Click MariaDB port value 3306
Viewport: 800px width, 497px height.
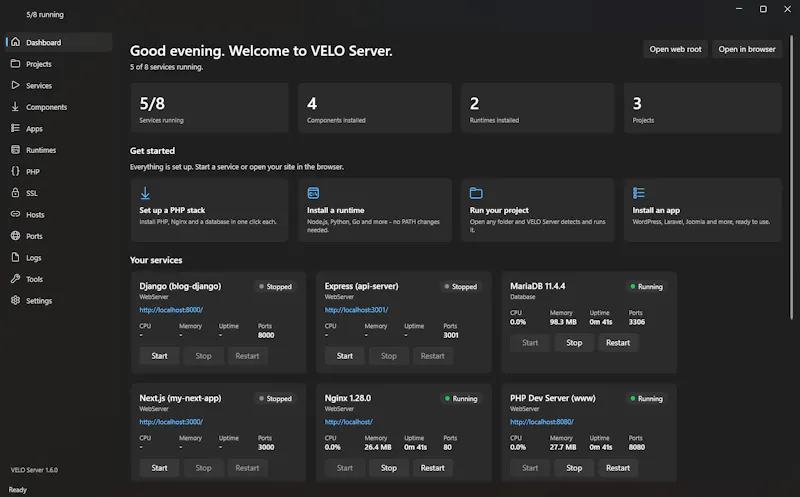pyautogui.click(x=637, y=322)
